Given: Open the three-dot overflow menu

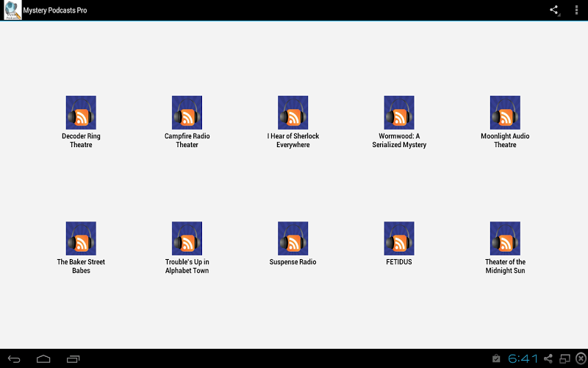Looking at the screenshot, I should [x=576, y=10].
